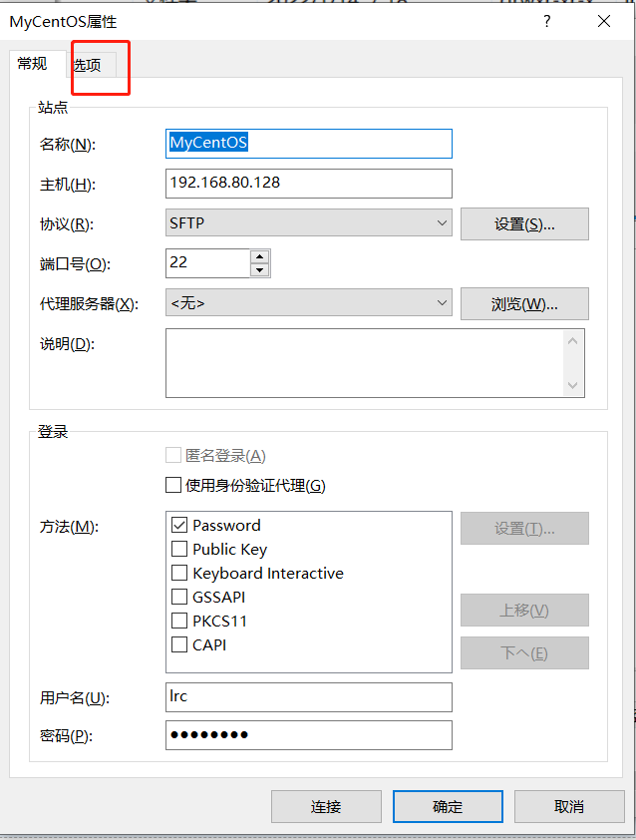Click the help question mark icon
This screenshot has height=840, width=636.
coord(546,21)
